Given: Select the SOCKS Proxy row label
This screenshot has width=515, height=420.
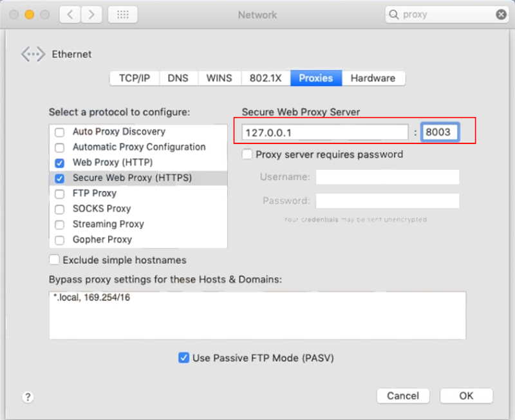Looking at the screenshot, I should (102, 208).
